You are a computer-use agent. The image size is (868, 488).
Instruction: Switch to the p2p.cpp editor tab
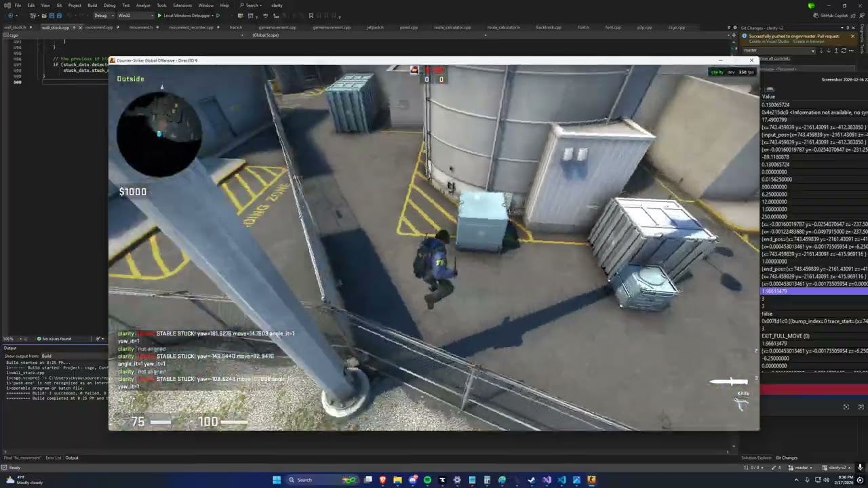click(x=644, y=28)
